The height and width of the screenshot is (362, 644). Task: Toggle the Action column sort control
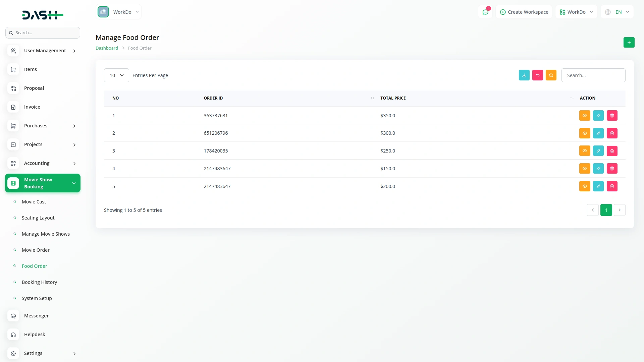[x=572, y=98]
